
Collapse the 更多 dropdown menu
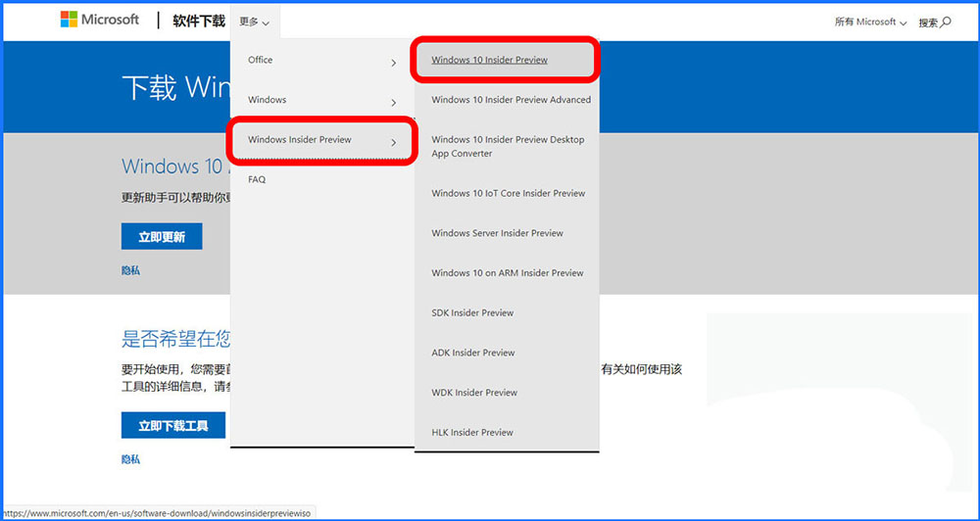point(255,22)
